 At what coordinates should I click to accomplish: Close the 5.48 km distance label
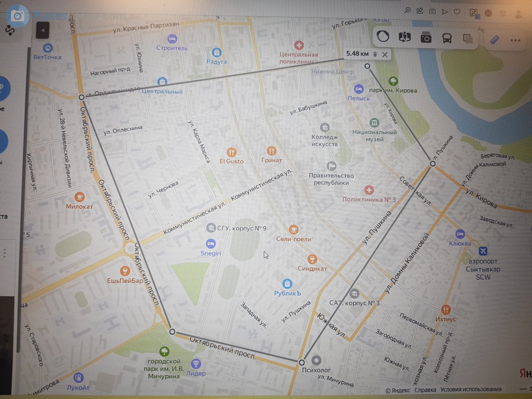point(385,55)
